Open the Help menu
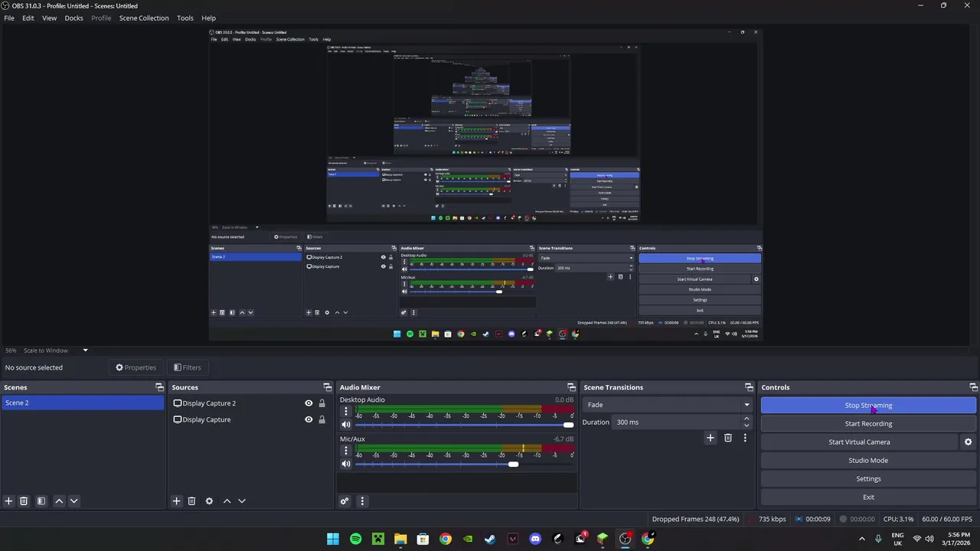The image size is (980, 551). (x=208, y=18)
